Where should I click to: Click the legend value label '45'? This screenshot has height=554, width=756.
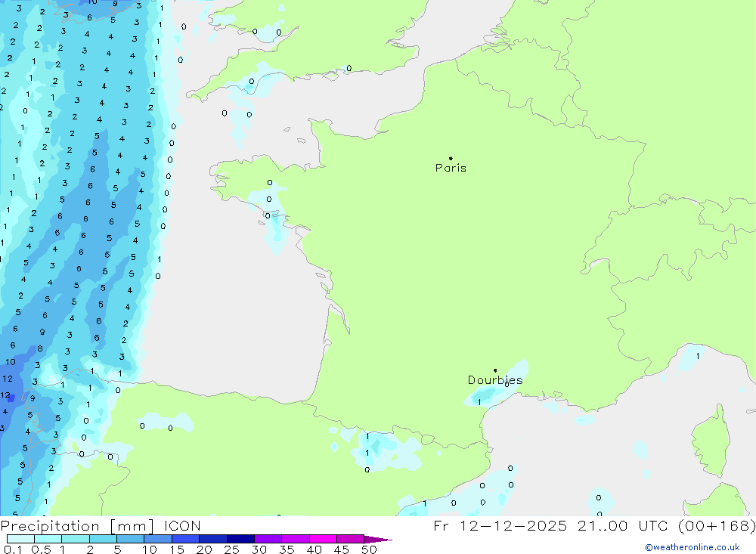point(342,549)
